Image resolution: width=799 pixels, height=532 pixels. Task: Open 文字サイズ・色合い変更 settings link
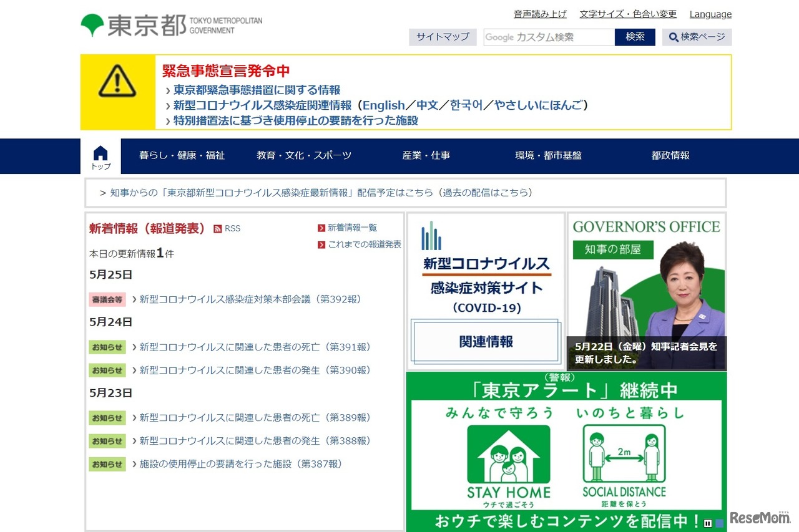pos(628,14)
